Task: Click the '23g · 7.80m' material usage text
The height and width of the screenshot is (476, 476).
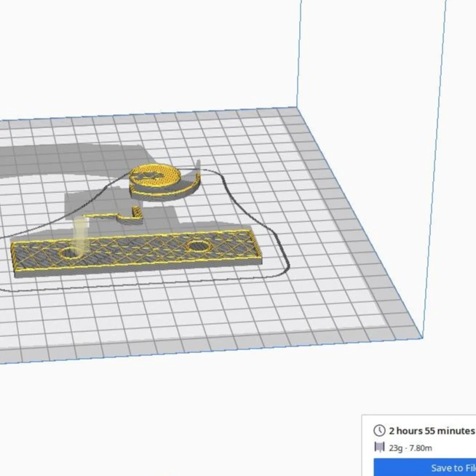Action: tap(410, 448)
